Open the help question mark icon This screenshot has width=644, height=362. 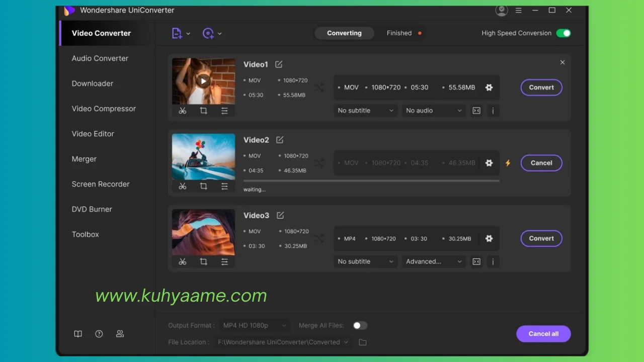click(x=99, y=334)
